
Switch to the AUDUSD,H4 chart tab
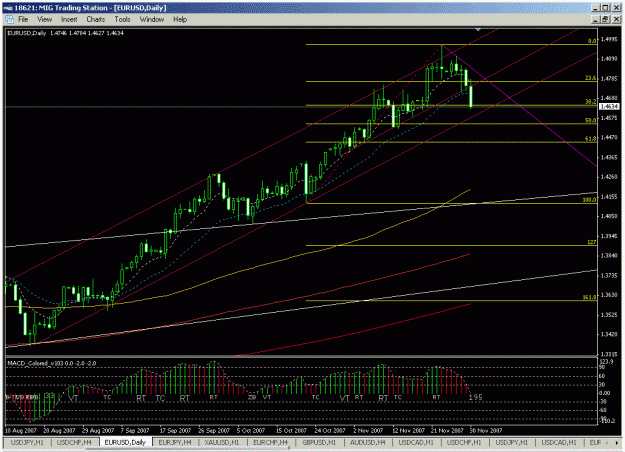(x=368, y=442)
